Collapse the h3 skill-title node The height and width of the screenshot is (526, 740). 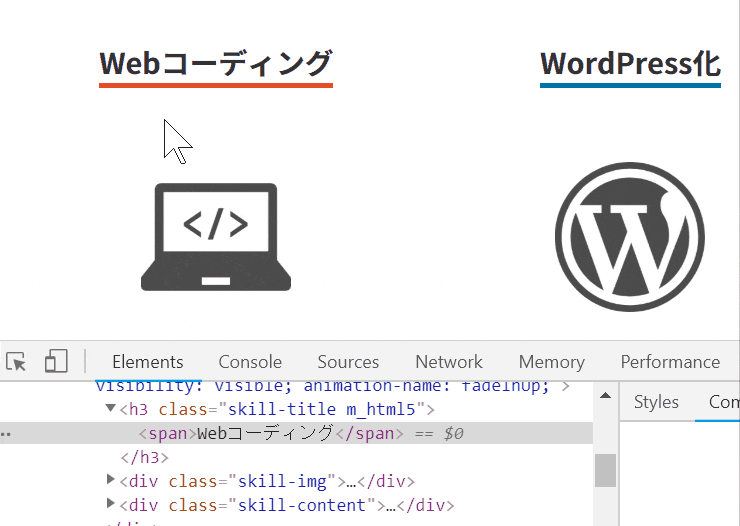110,409
